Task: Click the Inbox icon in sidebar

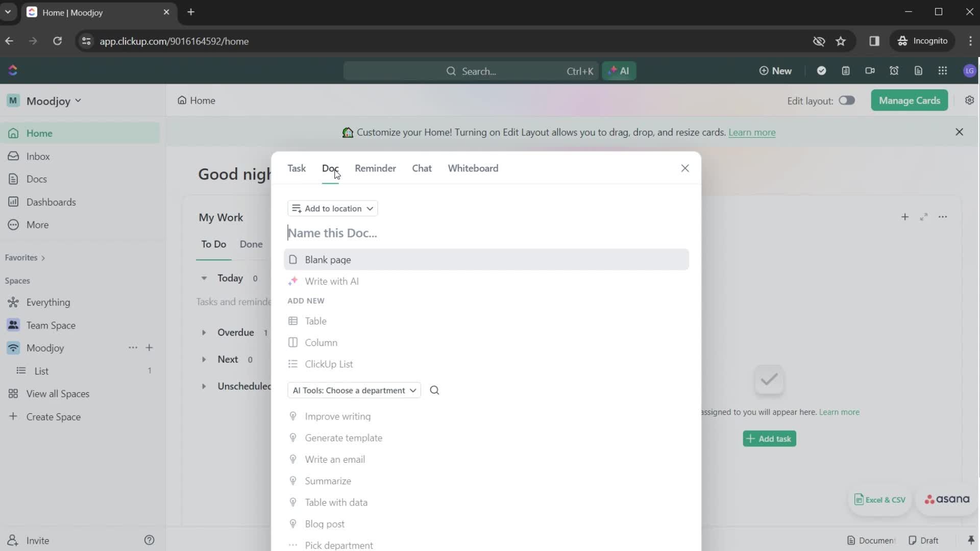Action: click(13, 156)
